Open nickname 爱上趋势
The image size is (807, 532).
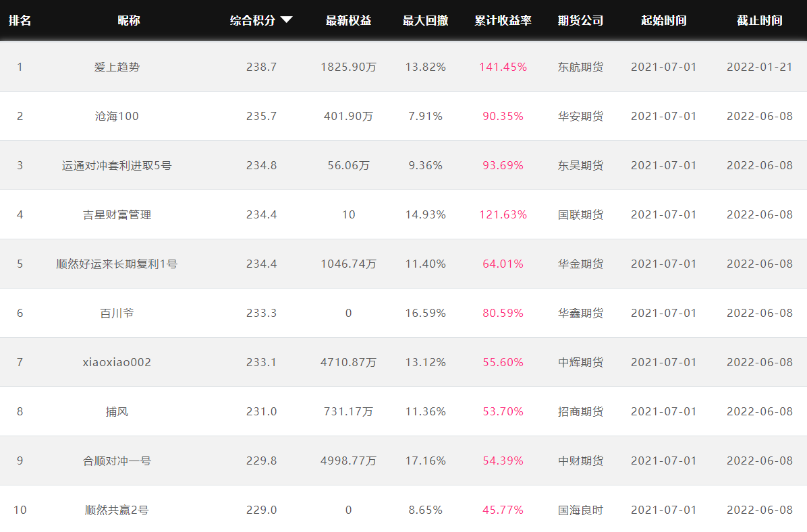click(x=117, y=67)
